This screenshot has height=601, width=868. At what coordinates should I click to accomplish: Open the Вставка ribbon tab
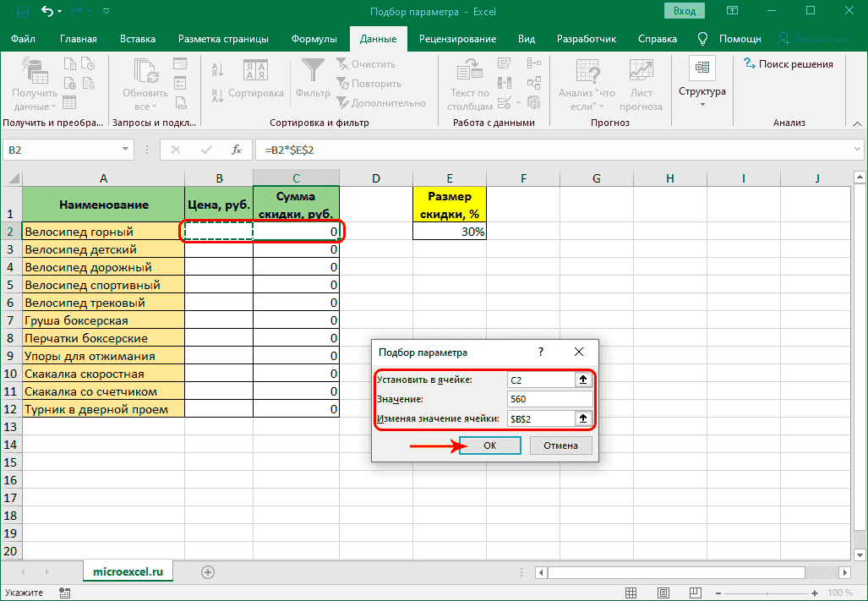pyautogui.click(x=138, y=39)
